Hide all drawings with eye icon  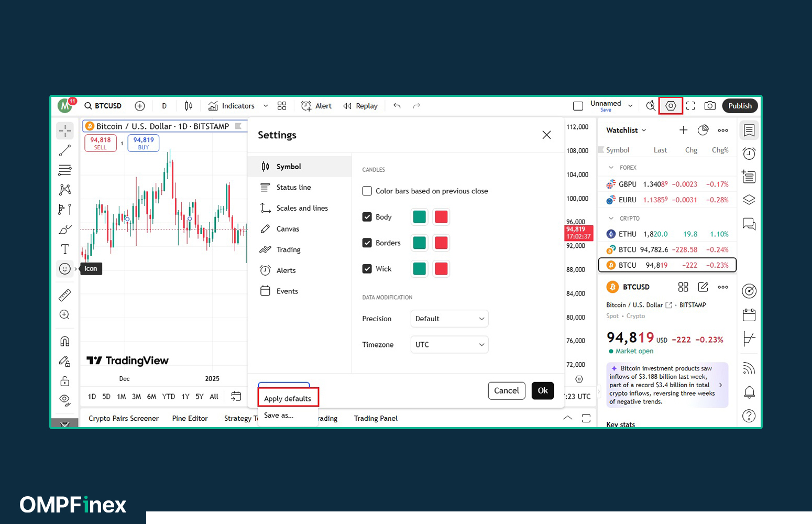(65, 400)
